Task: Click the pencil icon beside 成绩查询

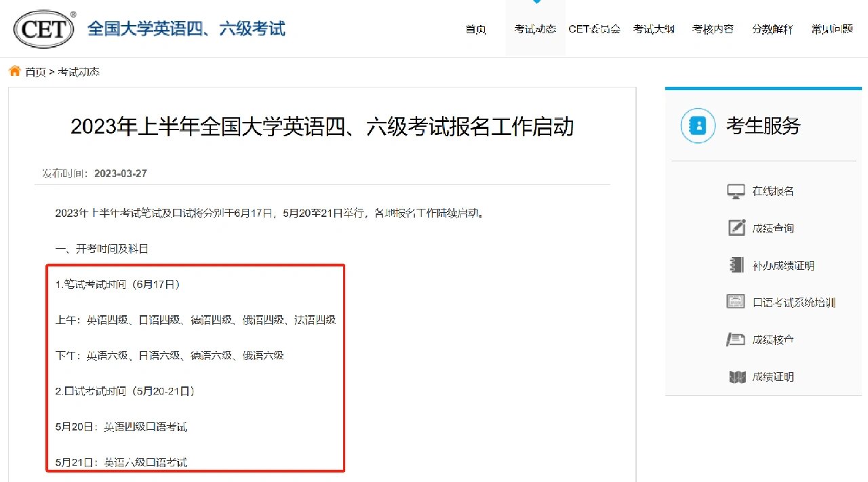Action: (x=736, y=228)
